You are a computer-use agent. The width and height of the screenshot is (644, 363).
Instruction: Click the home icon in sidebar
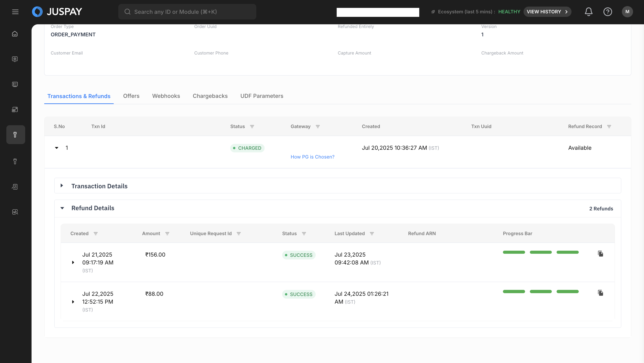(x=15, y=34)
